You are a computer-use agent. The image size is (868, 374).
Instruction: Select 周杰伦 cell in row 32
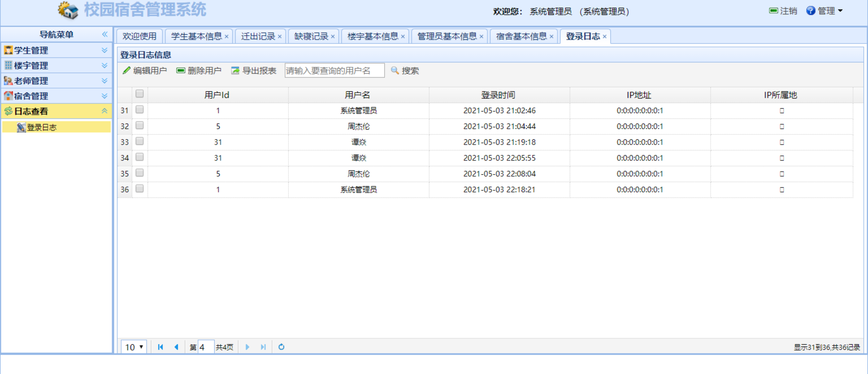(x=359, y=126)
